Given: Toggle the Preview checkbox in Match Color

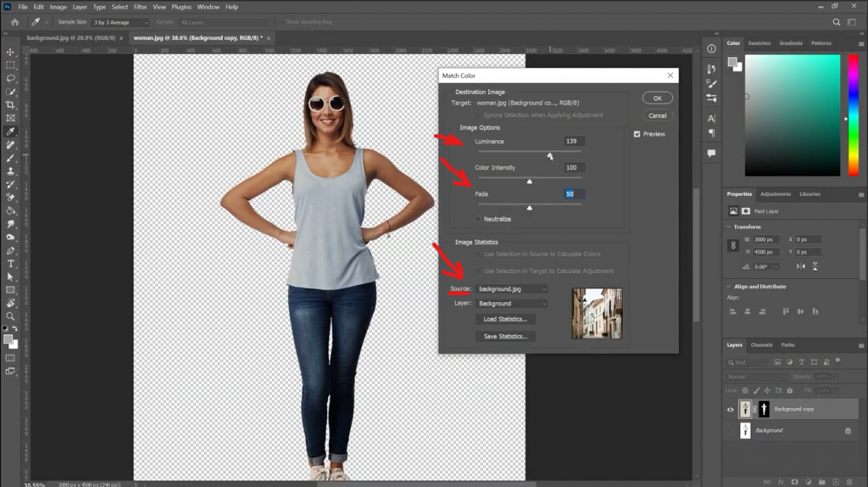Looking at the screenshot, I should click(x=637, y=134).
